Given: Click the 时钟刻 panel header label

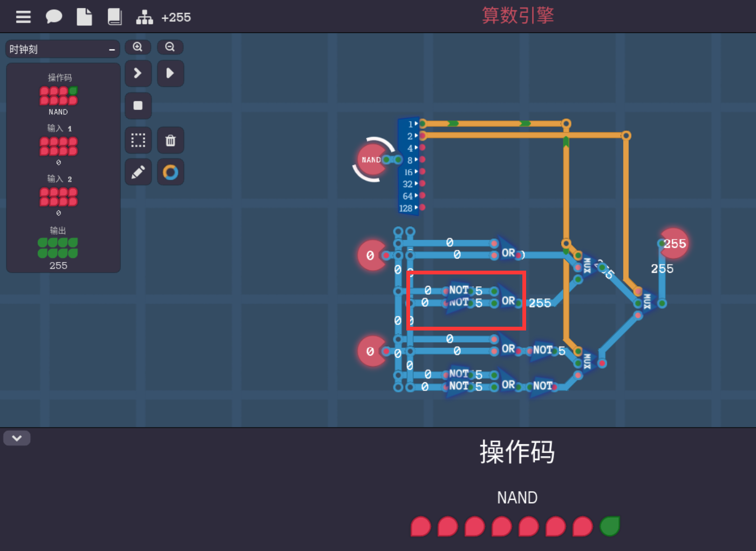Looking at the screenshot, I should click(x=24, y=50).
